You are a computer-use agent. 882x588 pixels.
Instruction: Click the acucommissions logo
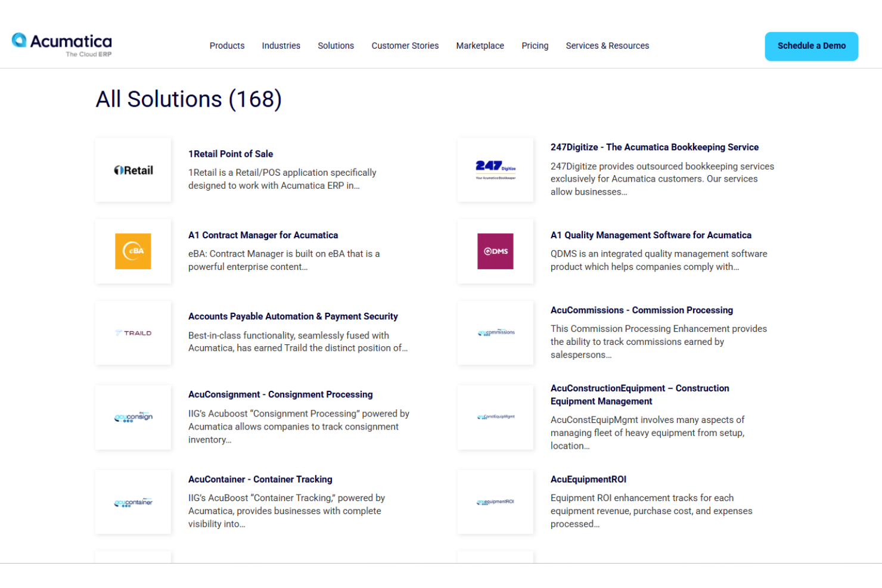click(x=495, y=332)
